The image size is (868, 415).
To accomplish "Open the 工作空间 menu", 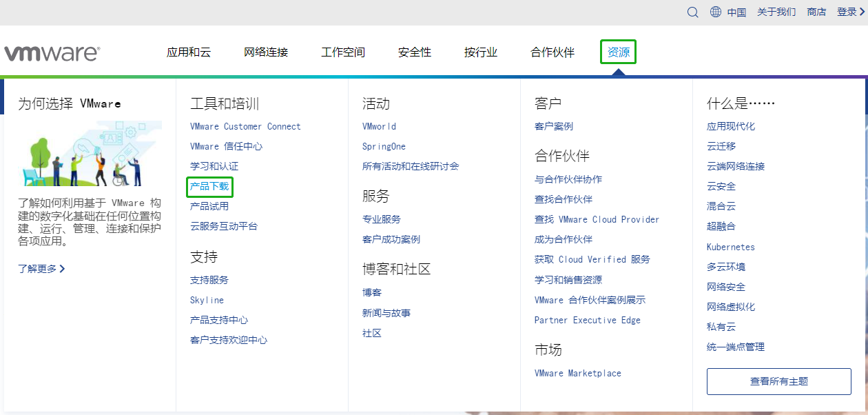I will coord(343,52).
